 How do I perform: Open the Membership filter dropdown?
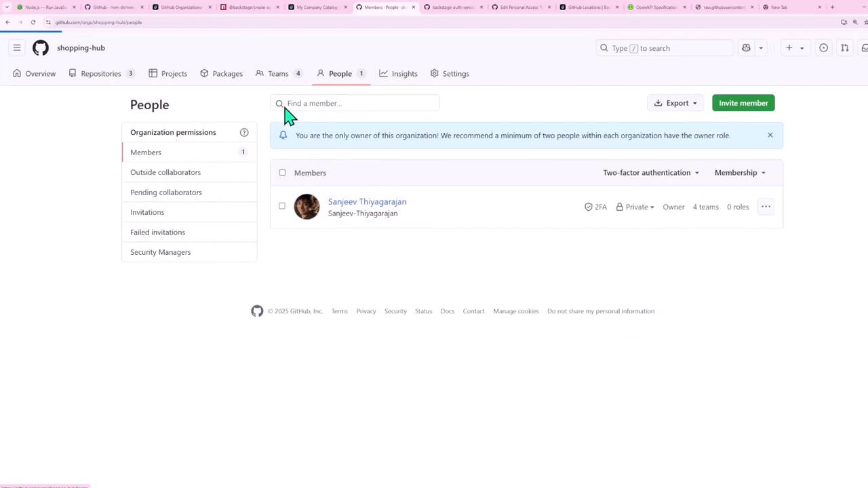pyautogui.click(x=740, y=172)
